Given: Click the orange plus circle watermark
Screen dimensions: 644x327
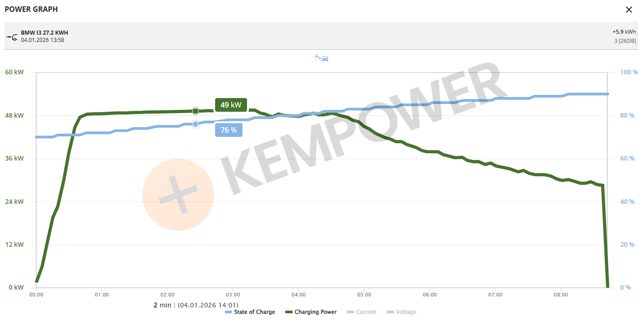Looking at the screenshot, I should tap(178, 195).
